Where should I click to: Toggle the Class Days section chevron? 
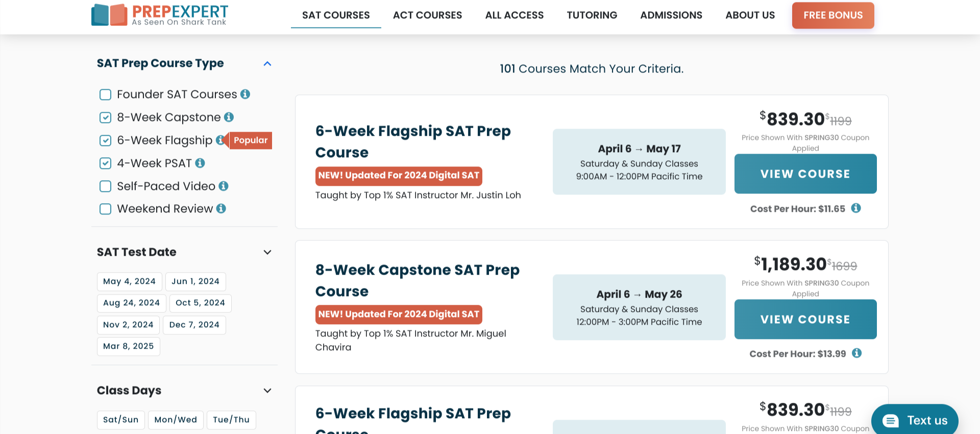(x=267, y=391)
